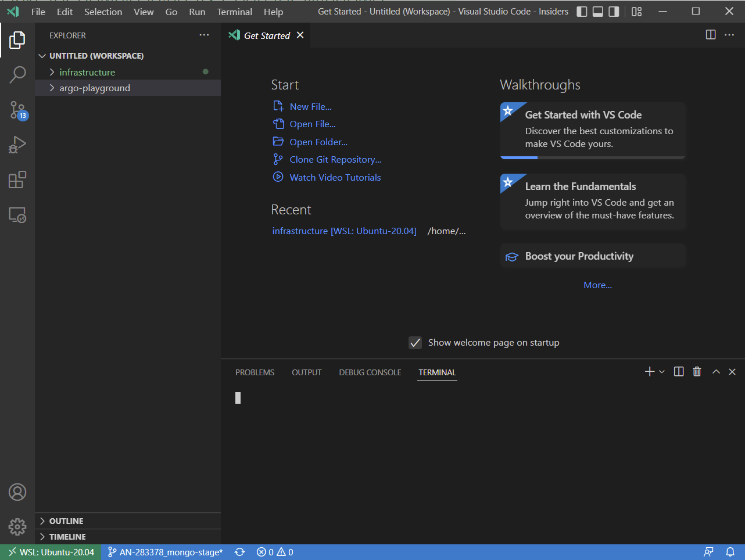Click the notifications bell icon

(730, 551)
